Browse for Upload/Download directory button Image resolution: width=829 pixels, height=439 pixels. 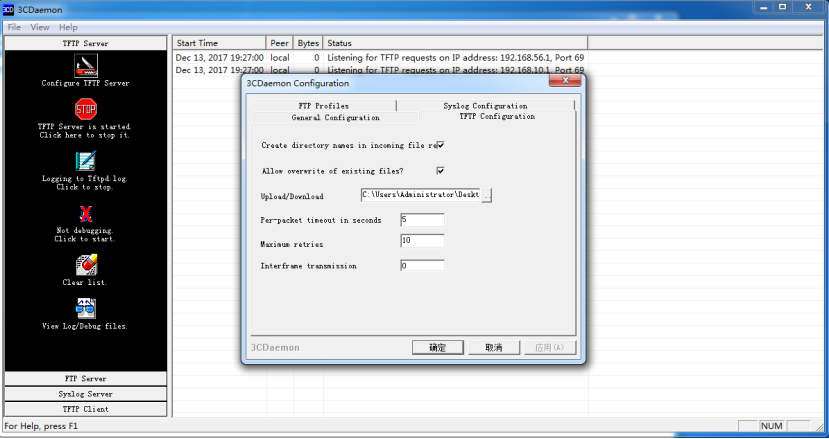click(x=487, y=195)
